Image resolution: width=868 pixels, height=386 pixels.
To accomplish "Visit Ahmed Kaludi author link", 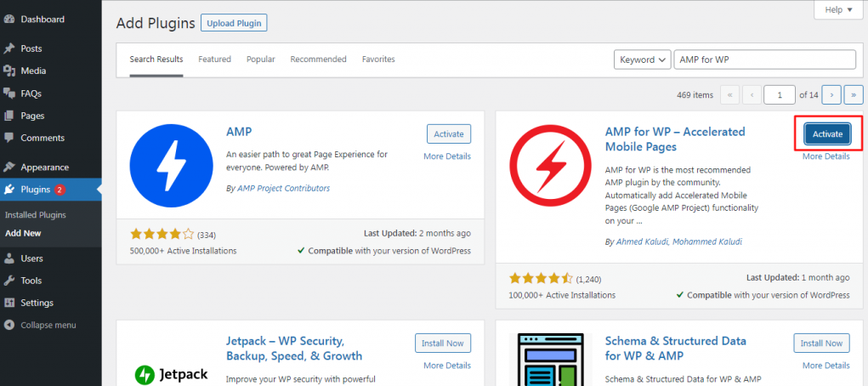I will coord(642,242).
